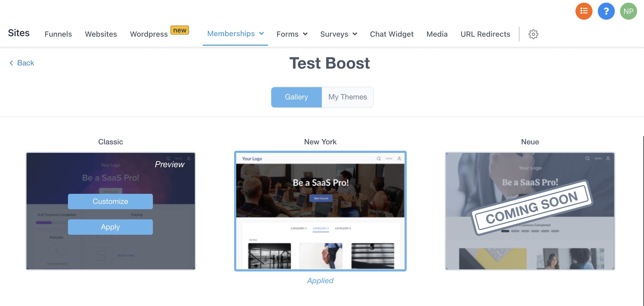
Task: Select the New York theme thumbnail
Action: pyautogui.click(x=320, y=211)
